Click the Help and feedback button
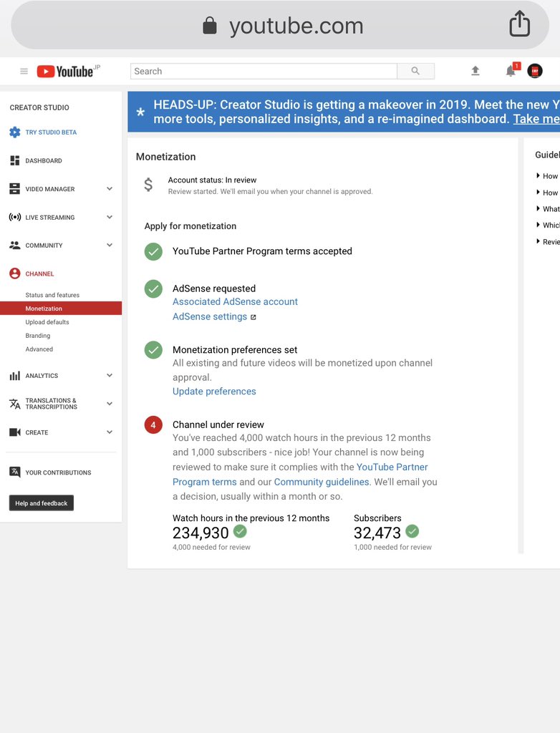560x733 pixels. 41,503
